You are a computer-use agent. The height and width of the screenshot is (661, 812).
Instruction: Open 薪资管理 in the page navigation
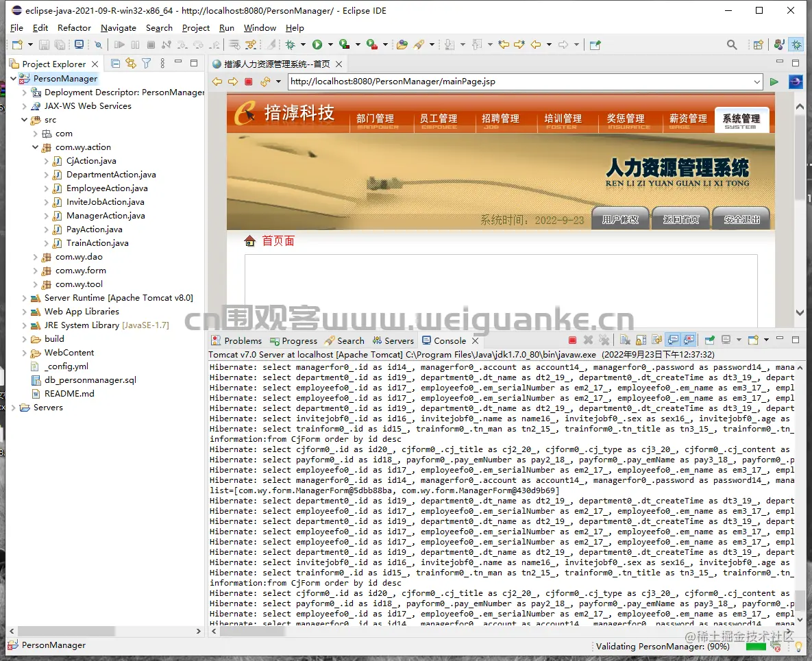coord(688,121)
